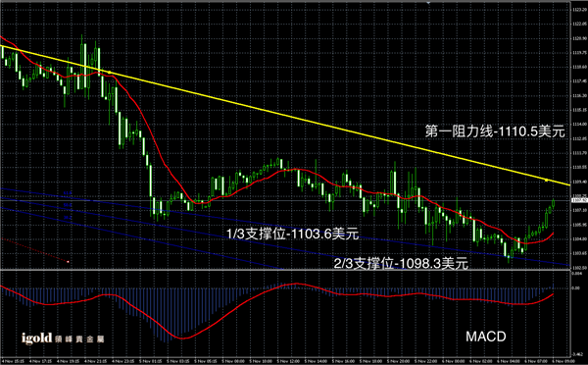The image size is (588, 365).
Task: Click the MACD 0.00 level on indicator scale
Action: click(x=576, y=288)
